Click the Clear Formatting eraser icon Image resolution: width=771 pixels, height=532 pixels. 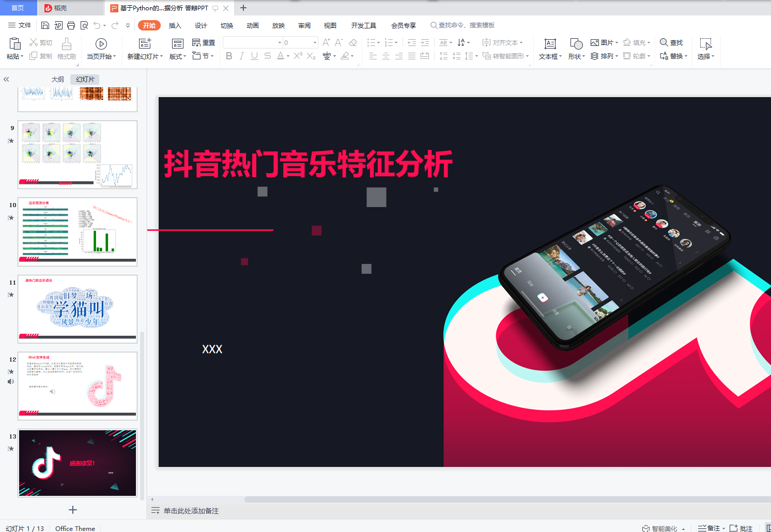coord(353,42)
